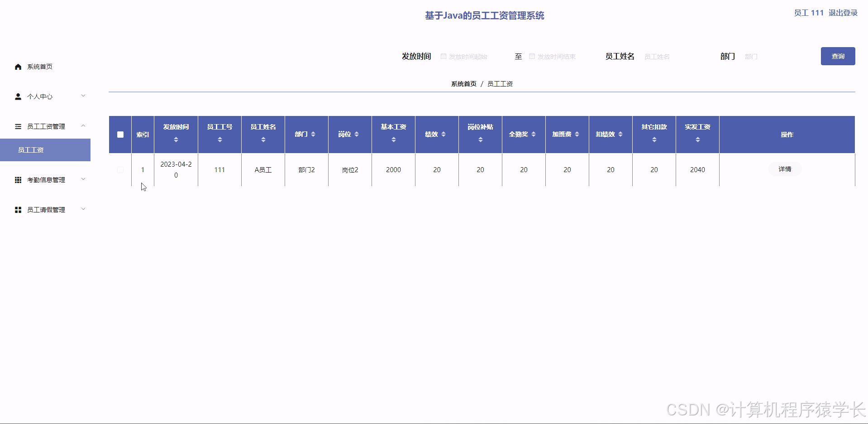Click the icon beside 员工请假管理

tap(18, 209)
